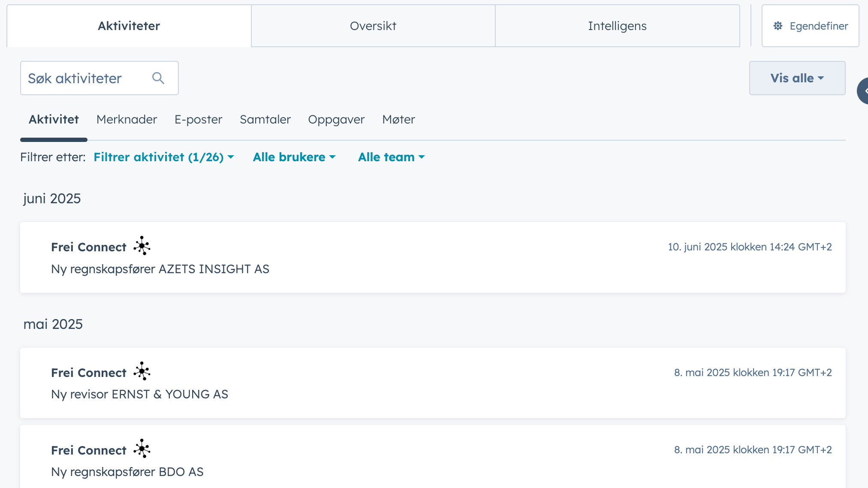Click the search magnifier icon
This screenshot has height=488, width=868.
point(158,78)
